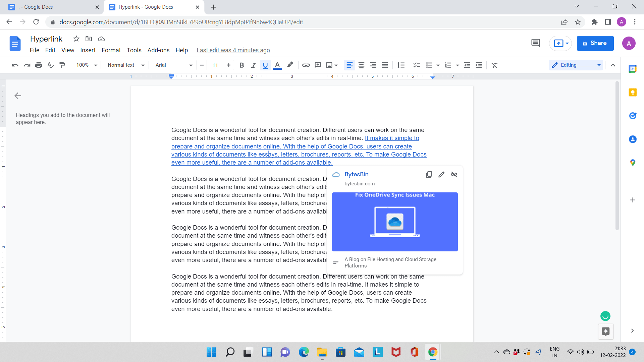644x362 pixels.
Task: Click the Print icon
Action: pos(39,65)
